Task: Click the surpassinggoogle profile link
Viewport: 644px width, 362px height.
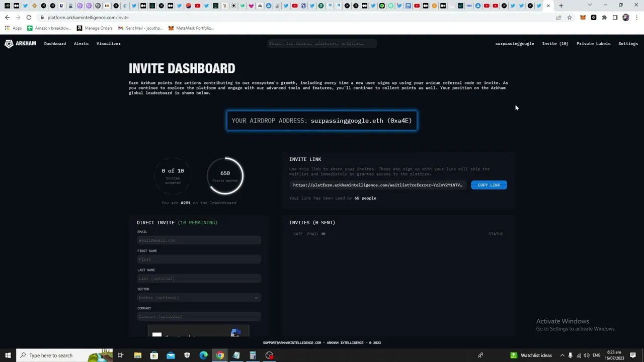Action: 514,44
